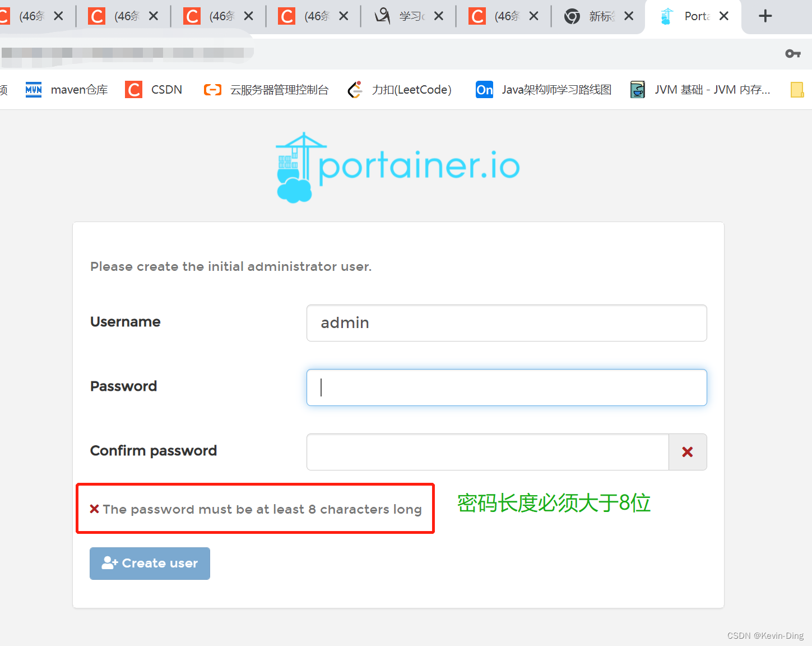Image resolution: width=812 pixels, height=646 pixels.
Task: Click the Chrome icon on the 新标 tab
Action: (x=572, y=16)
